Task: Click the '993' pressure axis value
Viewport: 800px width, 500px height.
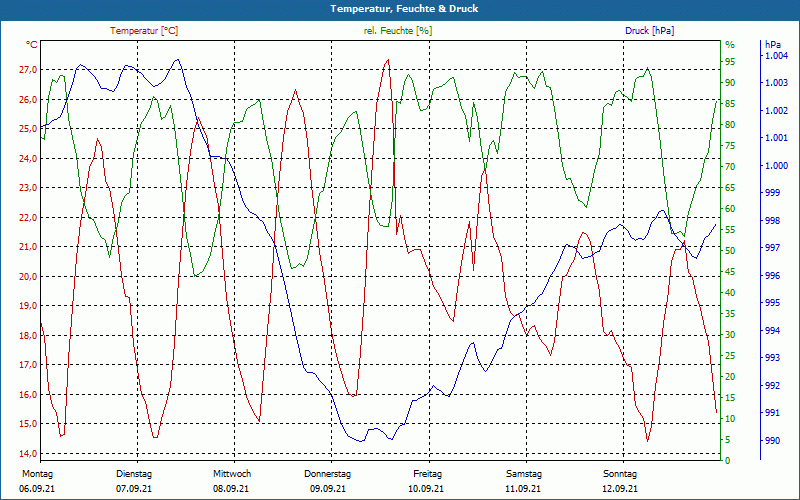Action: pyautogui.click(x=773, y=358)
